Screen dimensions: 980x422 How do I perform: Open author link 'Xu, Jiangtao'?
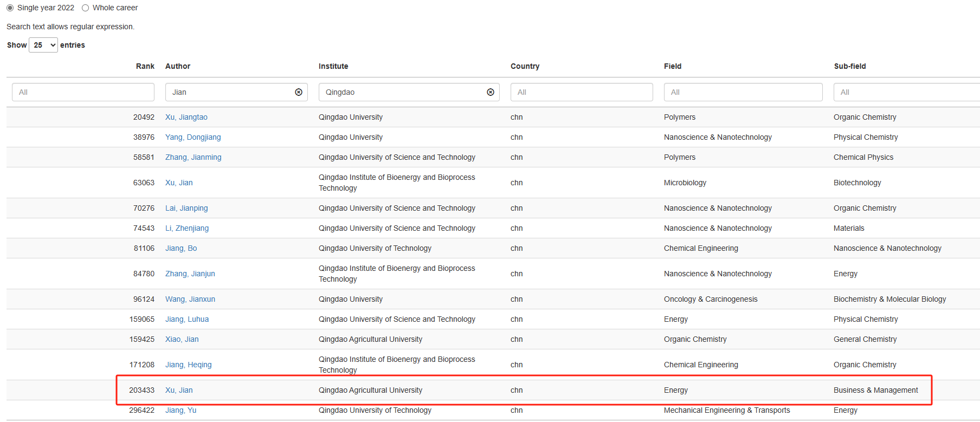[x=186, y=117]
